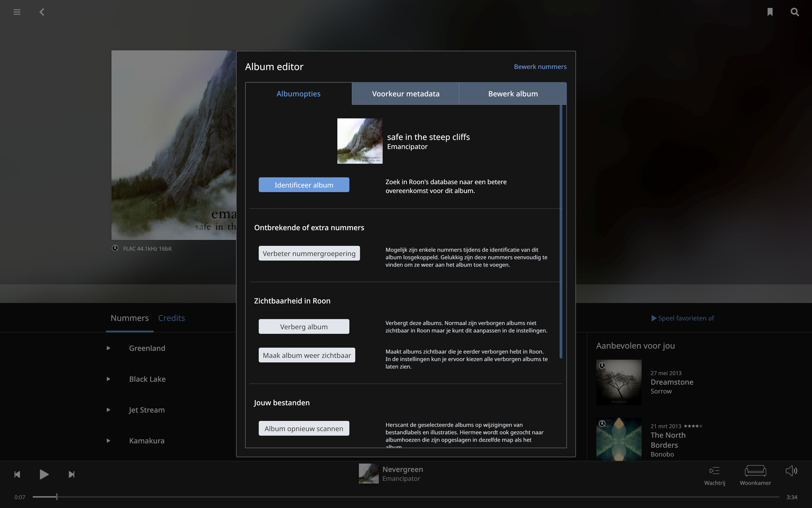
Task: Click the playback progress slider handle
Action: [57, 497]
